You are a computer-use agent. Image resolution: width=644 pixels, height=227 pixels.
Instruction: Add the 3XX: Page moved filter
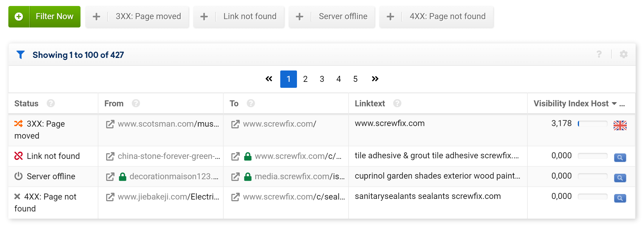click(x=137, y=17)
